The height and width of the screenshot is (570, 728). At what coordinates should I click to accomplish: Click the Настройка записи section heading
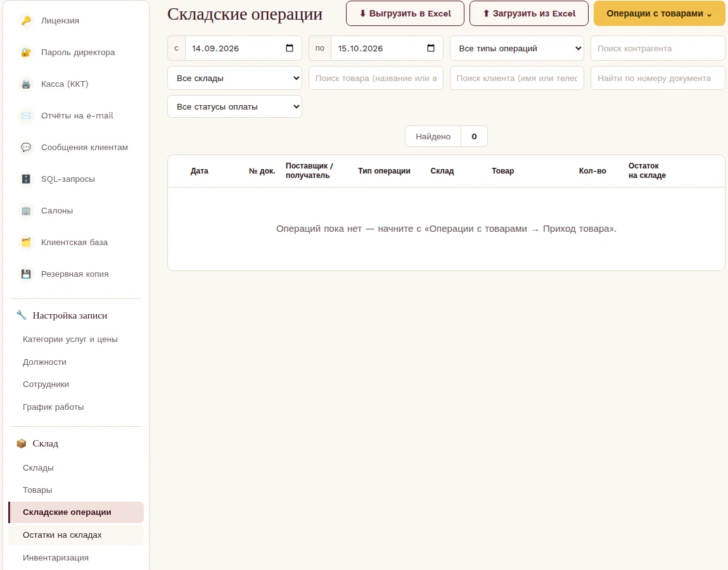pos(70,315)
